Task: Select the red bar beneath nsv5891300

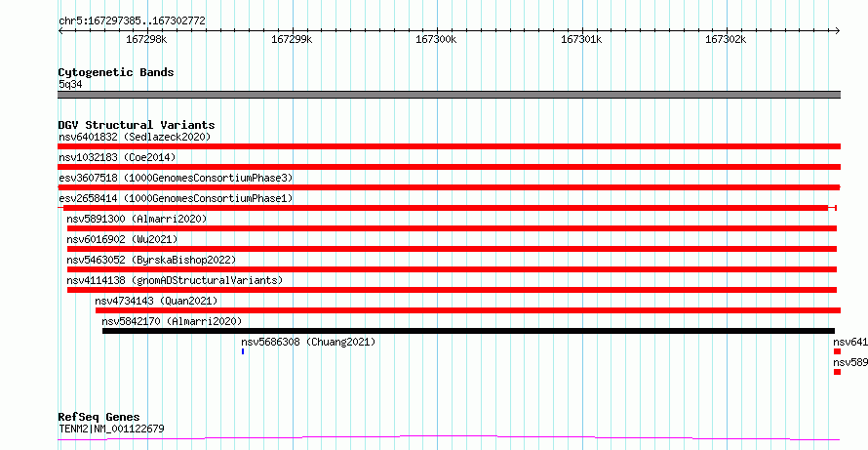Action: pos(452,228)
